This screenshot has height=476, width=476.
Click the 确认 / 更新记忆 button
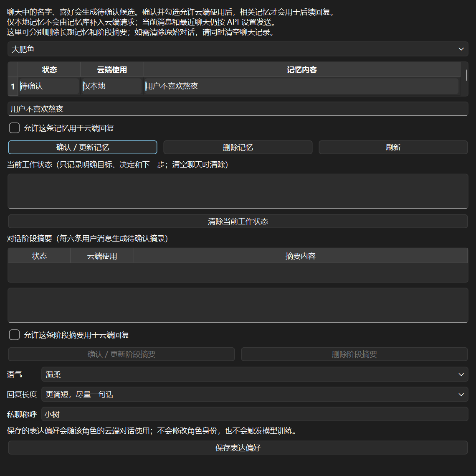(x=83, y=148)
